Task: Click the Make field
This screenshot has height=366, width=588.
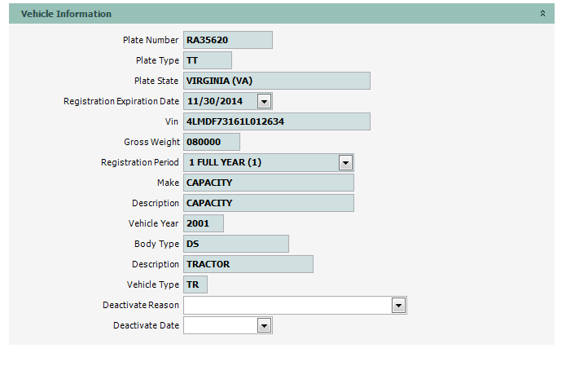Action: (x=268, y=183)
